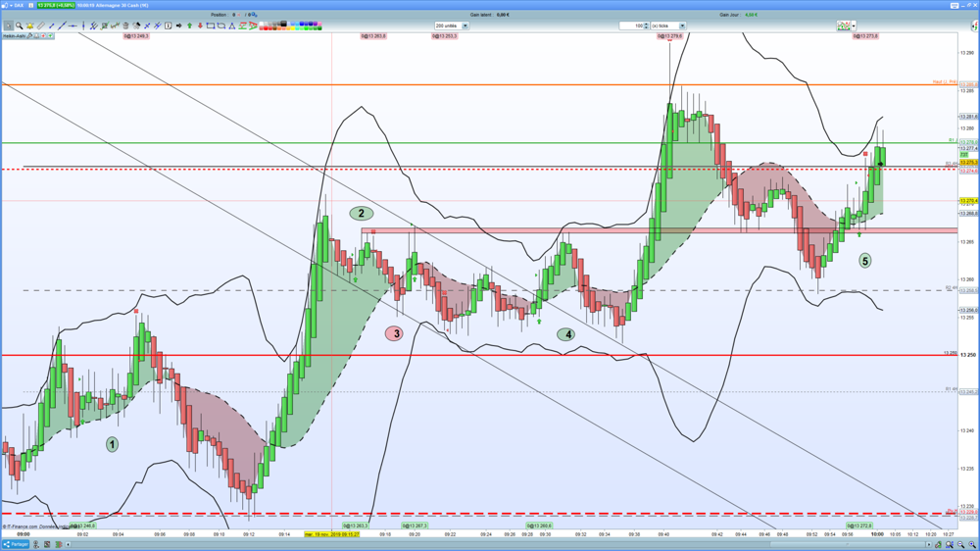Select the horizontal line tool
The width and height of the screenshot is (980, 551).
click(73, 25)
